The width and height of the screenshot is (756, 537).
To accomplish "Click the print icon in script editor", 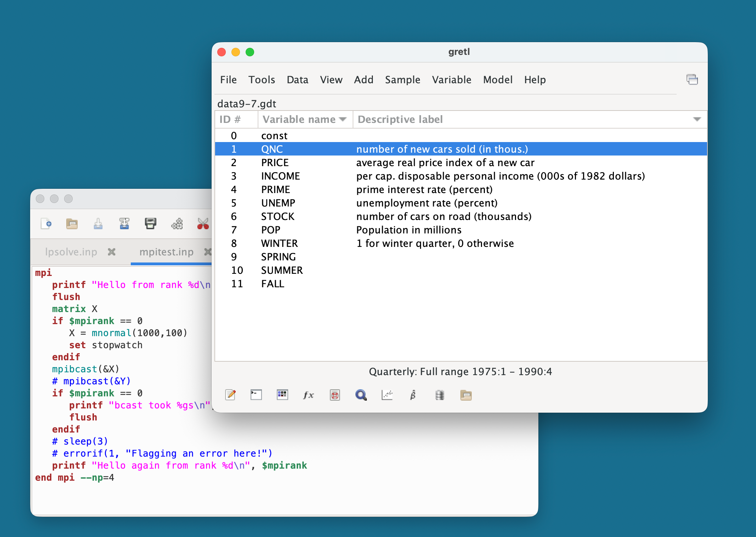I will click(151, 224).
